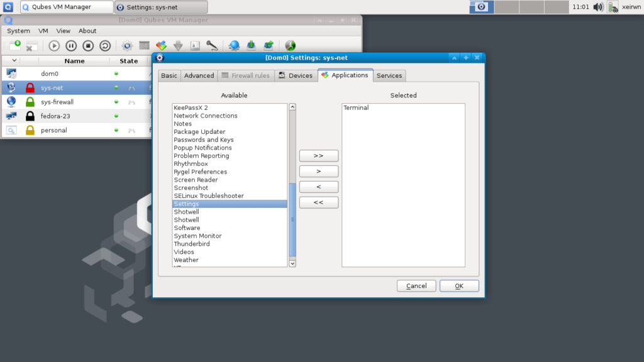Click the Available list scroll up arrow

pos(292,107)
